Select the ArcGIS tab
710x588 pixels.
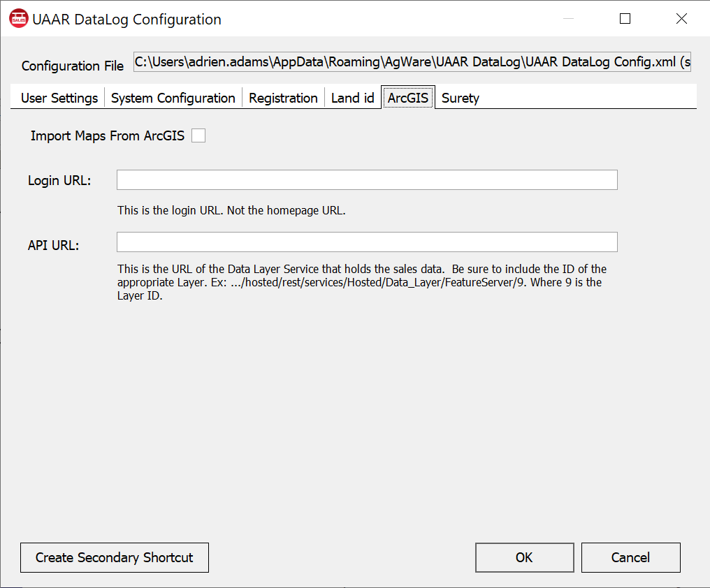coord(408,97)
